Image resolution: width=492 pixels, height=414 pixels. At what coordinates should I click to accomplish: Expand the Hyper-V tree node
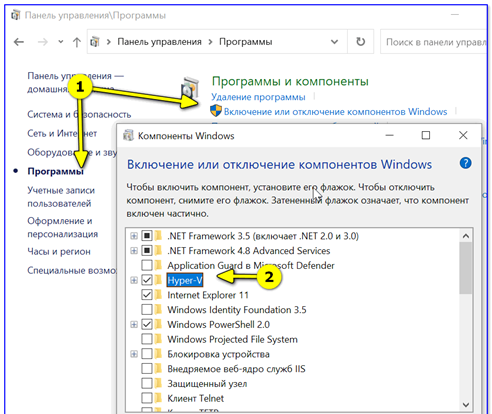click(x=134, y=280)
